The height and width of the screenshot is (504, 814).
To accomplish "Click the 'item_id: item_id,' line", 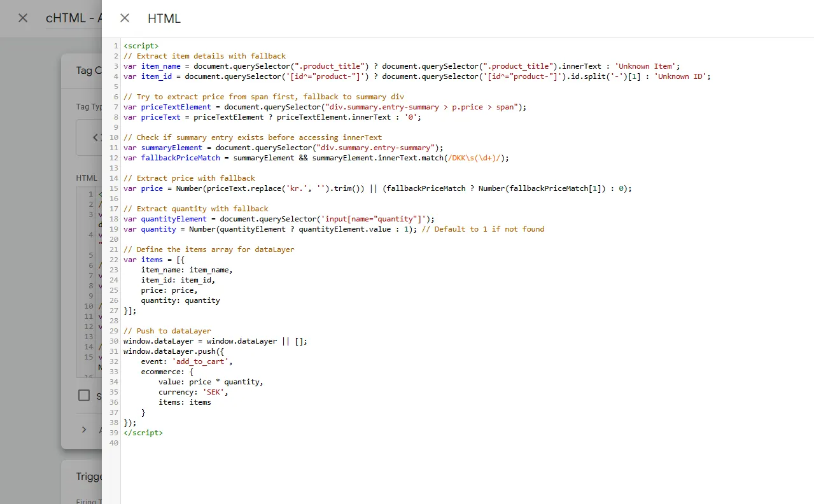I will point(178,280).
